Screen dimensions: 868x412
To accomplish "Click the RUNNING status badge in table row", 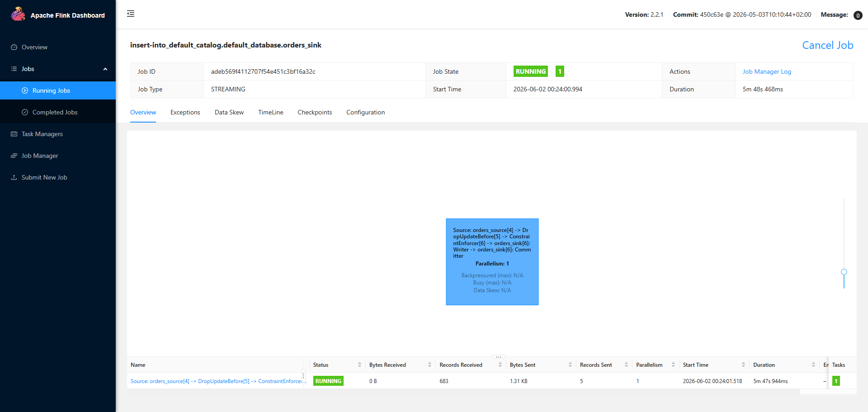I will pos(328,381).
